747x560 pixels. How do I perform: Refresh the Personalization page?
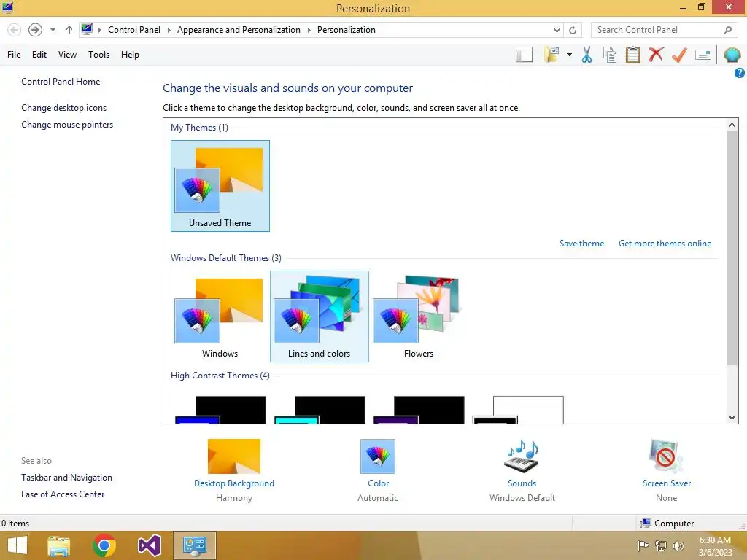(x=573, y=30)
